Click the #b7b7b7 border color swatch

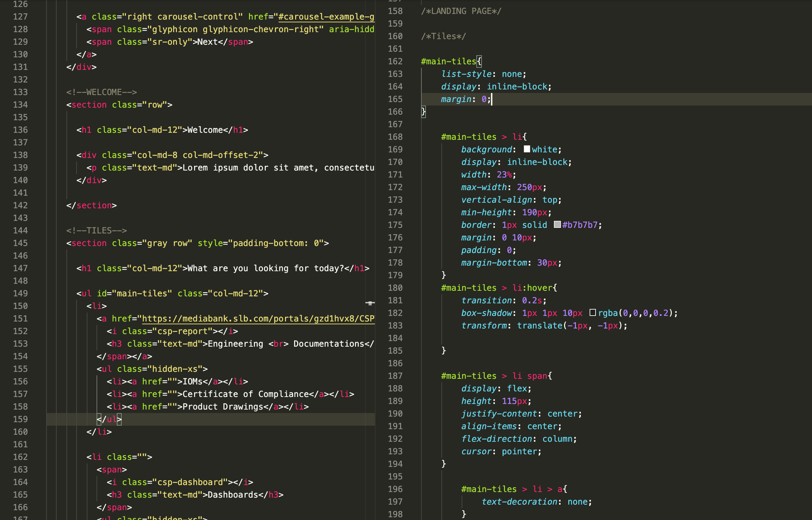557,225
